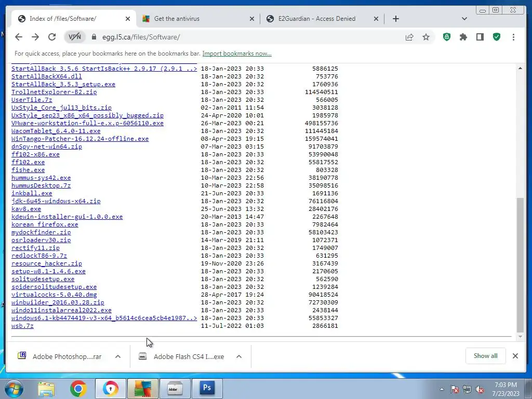Download VMware-workstation-full exe file
Image resolution: width=532 pixels, height=399 pixels.
[87, 123]
